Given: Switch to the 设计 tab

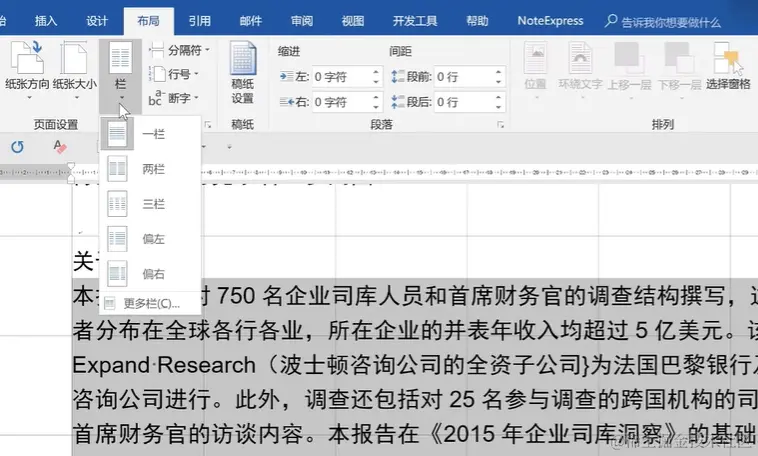Looking at the screenshot, I should (x=97, y=21).
